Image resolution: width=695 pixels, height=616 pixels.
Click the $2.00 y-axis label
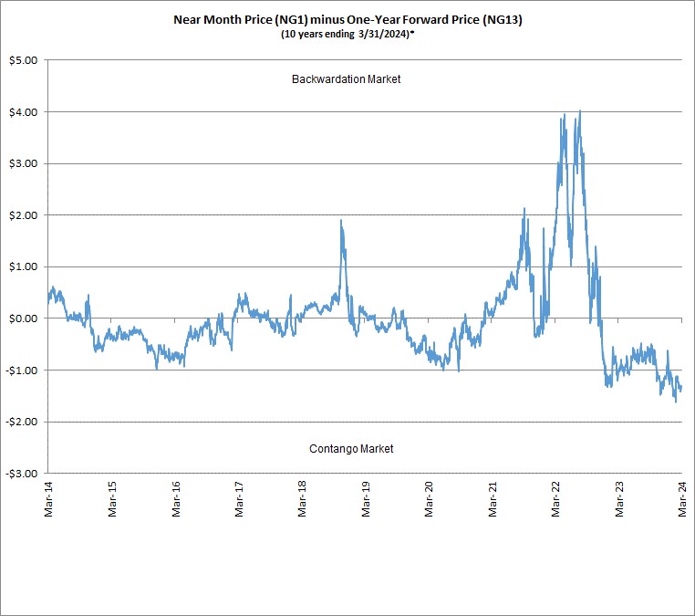[x=24, y=215]
